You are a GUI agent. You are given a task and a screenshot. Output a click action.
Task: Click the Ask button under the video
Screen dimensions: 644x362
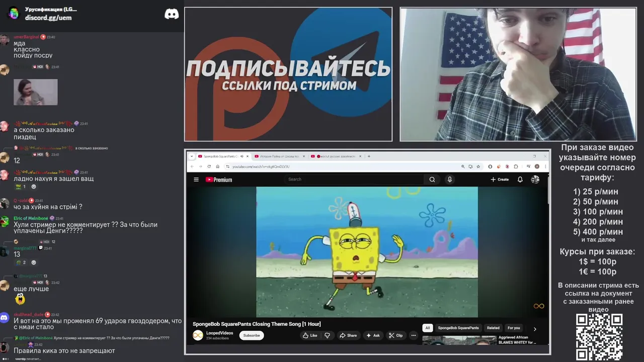[x=373, y=335]
